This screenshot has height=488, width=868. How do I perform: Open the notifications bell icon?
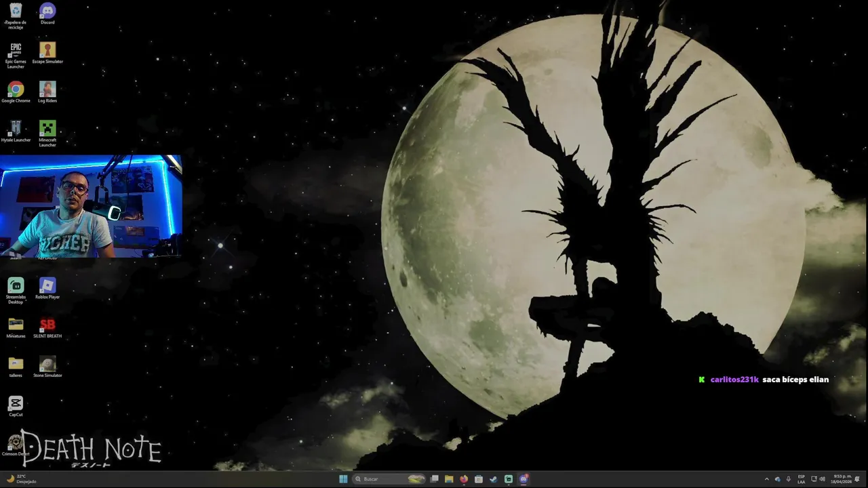(857, 479)
